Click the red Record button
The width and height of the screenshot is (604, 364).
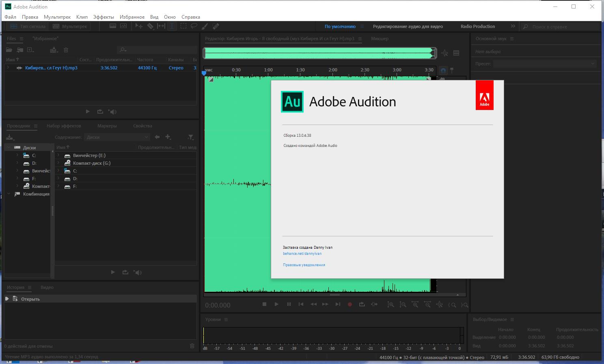point(349,304)
